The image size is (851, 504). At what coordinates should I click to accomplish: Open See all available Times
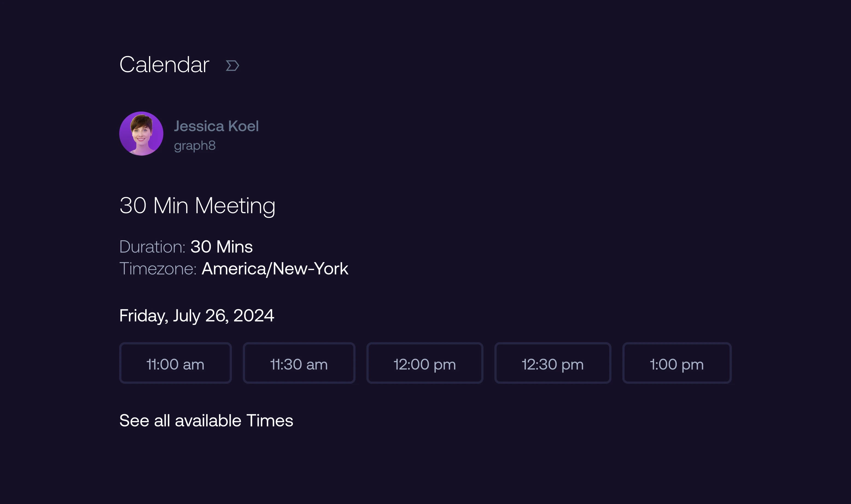(206, 420)
